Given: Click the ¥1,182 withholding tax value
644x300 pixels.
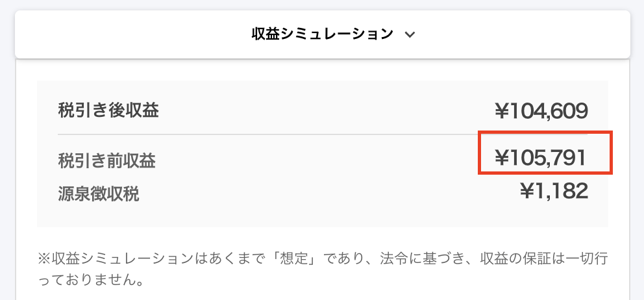Looking at the screenshot, I should [x=554, y=191].
